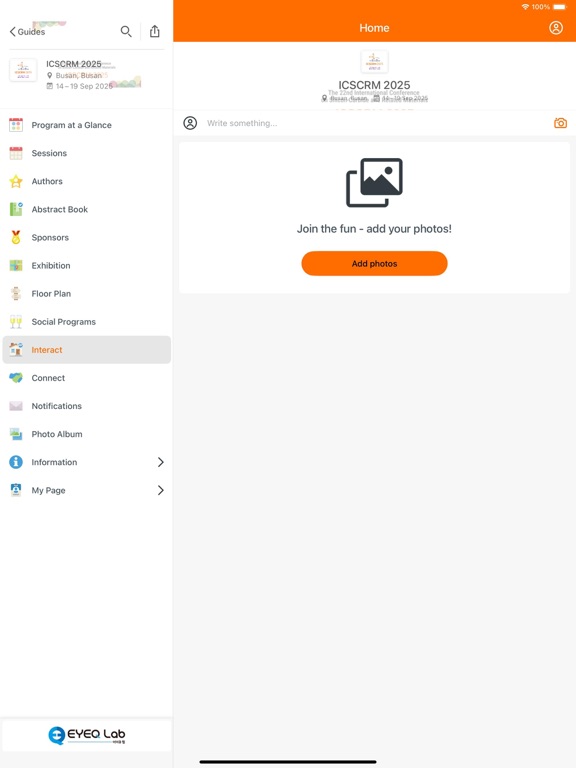Go back to Guides

(x=27, y=32)
